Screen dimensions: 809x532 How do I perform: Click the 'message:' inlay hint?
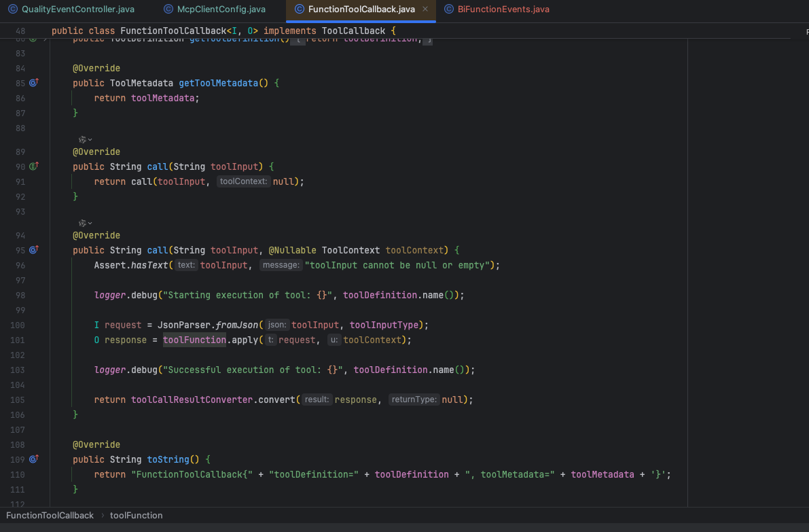[x=280, y=265]
